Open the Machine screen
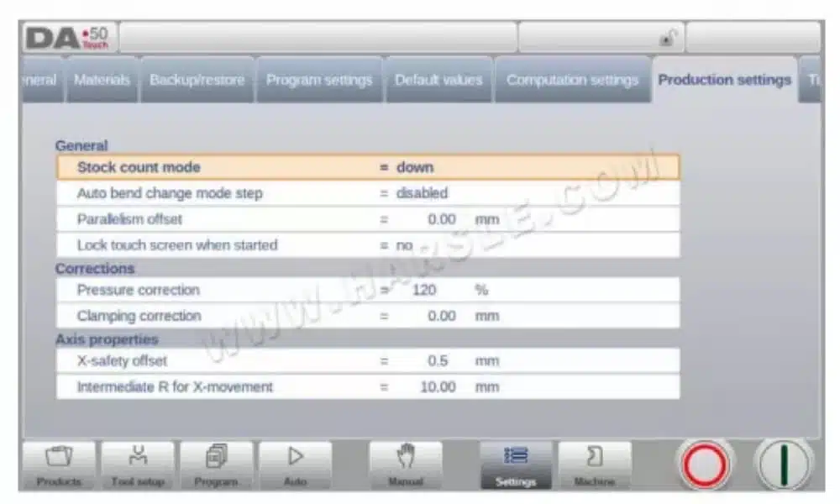This screenshot has height=504, width=840. [x=595, y=465]
